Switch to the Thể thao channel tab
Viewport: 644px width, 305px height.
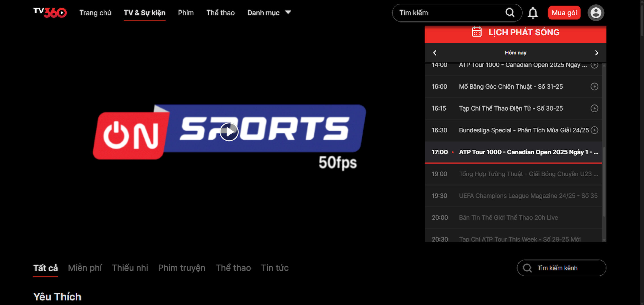pos(233,268)
